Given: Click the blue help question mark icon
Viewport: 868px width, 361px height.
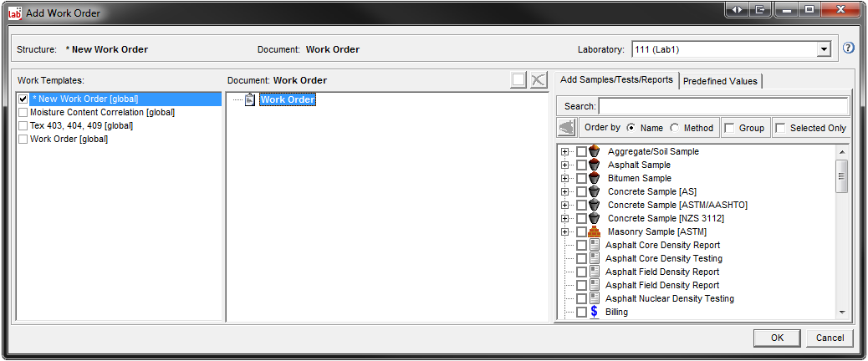Looking at the screenshot, I should [848, 48].
